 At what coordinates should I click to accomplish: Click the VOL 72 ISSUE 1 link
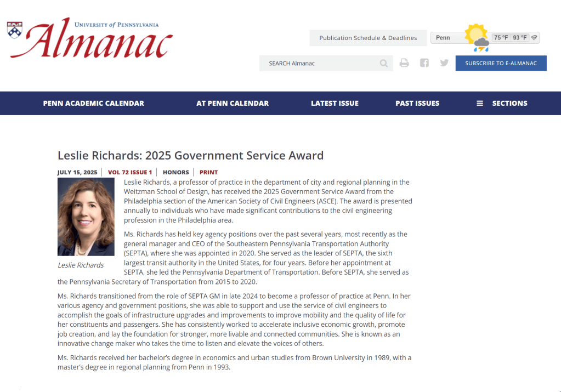tap(130, 172)
